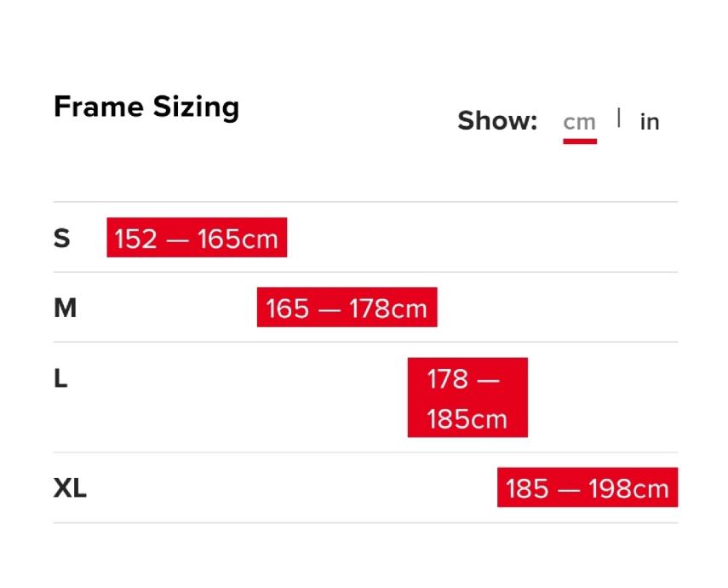This screenshot has width=728, height=588.
Task: Click the 152 — 165cm red bar
Action: pyautogui.click(x=197, y=238)
